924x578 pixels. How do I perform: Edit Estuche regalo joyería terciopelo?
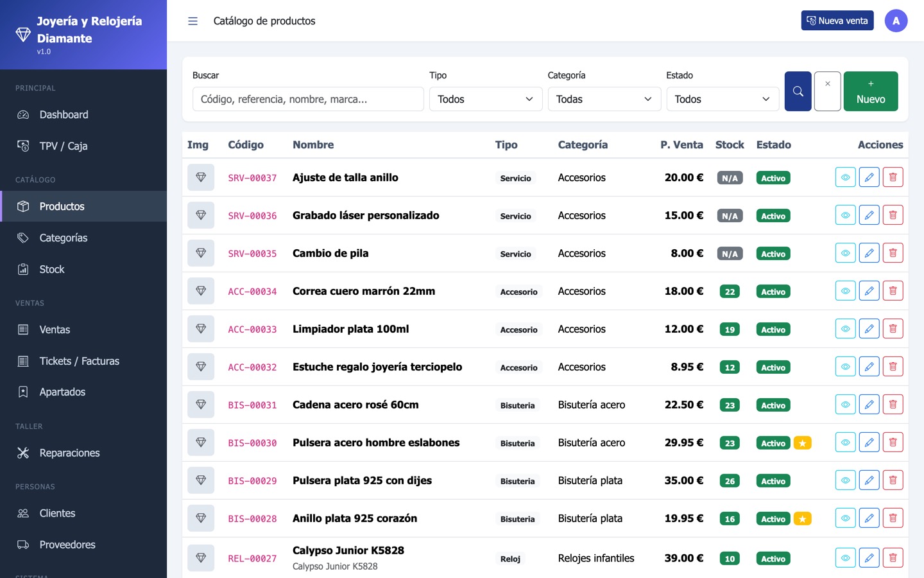(x=869, y=367)
